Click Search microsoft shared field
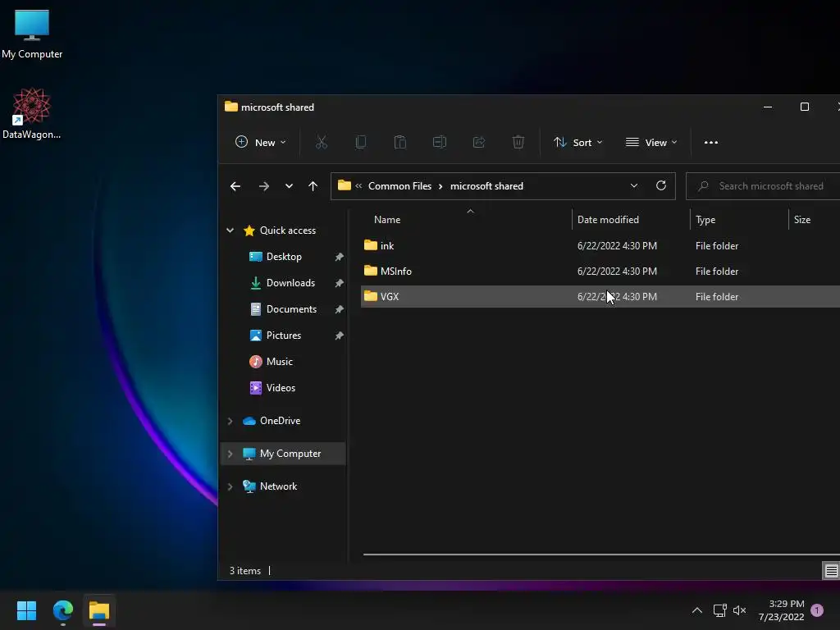 pyautogui.click(x=763, y=186)
